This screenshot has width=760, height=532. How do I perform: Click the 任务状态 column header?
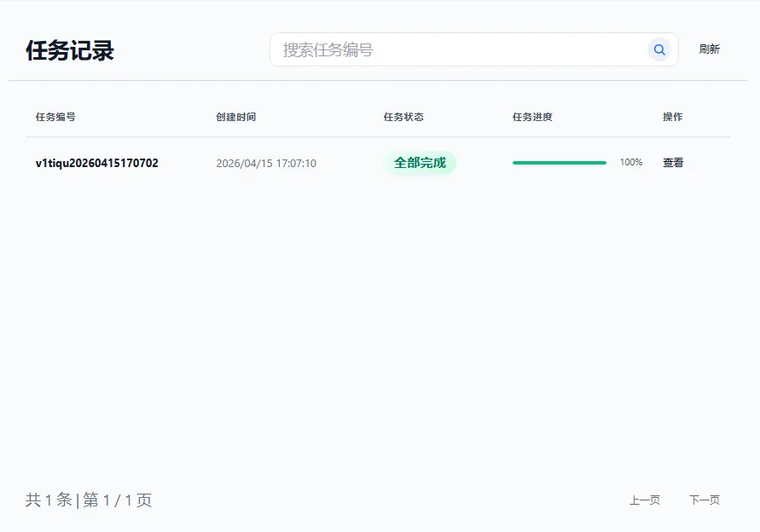(x=403, y=117)
